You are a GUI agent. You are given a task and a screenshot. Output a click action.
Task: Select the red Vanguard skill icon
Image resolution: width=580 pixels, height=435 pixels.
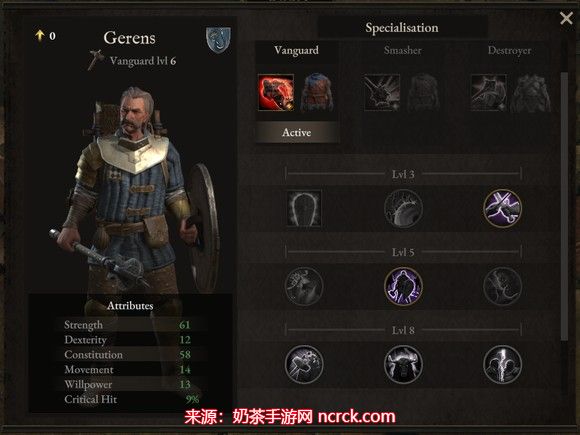coord(276,92)
